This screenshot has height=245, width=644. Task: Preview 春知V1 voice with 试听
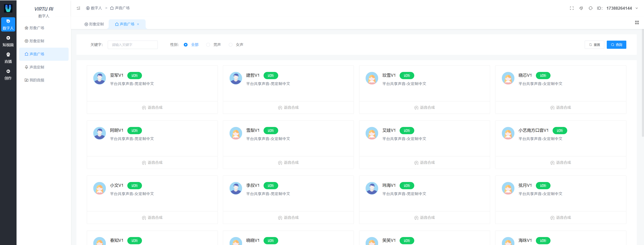pos(135,241)
